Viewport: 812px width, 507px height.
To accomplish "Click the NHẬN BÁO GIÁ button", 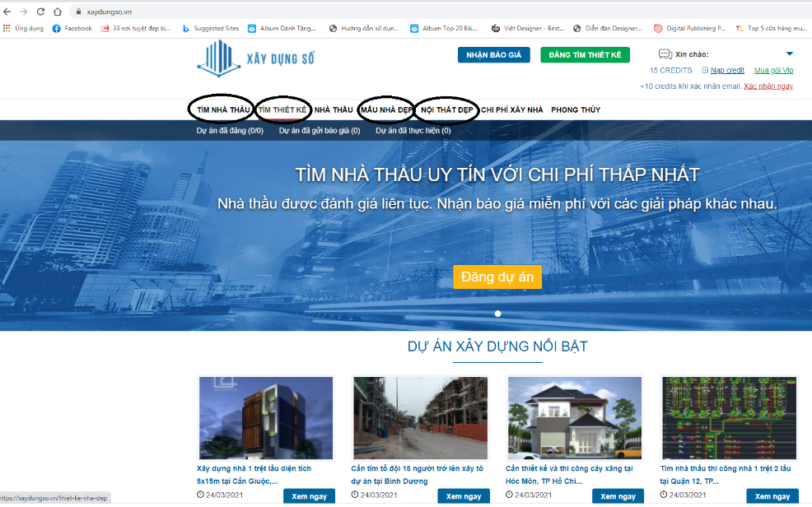I will click(494, 55).
